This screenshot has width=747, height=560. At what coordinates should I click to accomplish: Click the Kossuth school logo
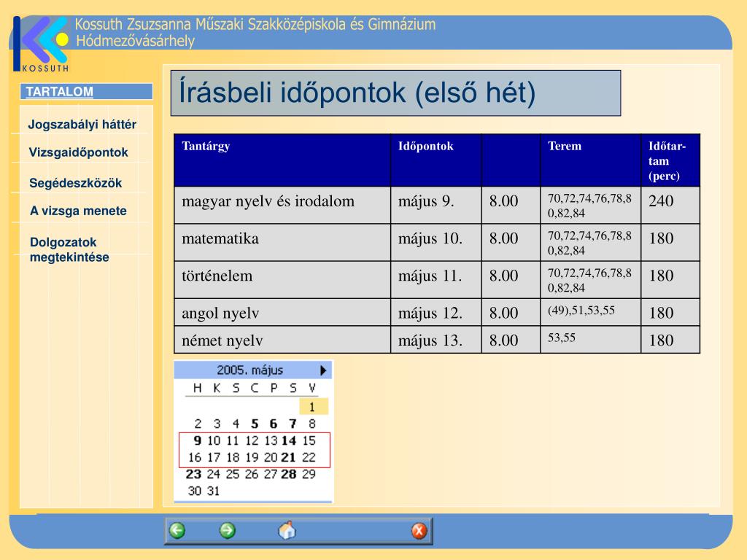tap(41, 44)
